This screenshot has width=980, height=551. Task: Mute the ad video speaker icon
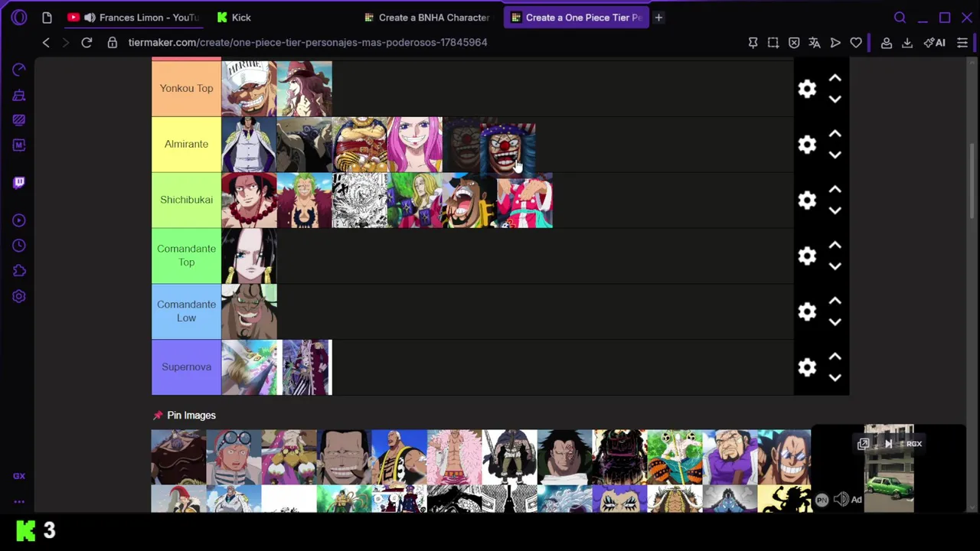point(841,500)
